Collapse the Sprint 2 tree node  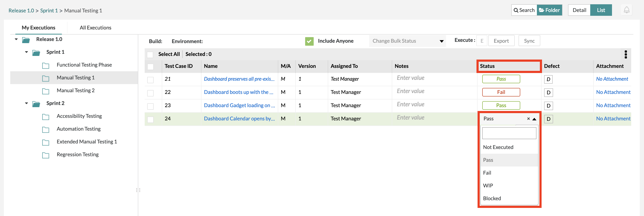tap(26, 103)
